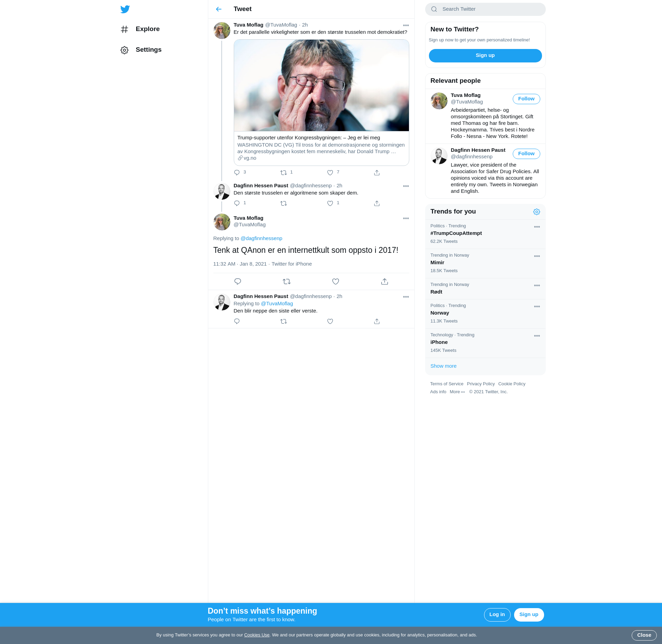Screen dimensions: 662x644
Task: Open Dagfinn Hessen Paust name on first reply
Action: point(261,186)
